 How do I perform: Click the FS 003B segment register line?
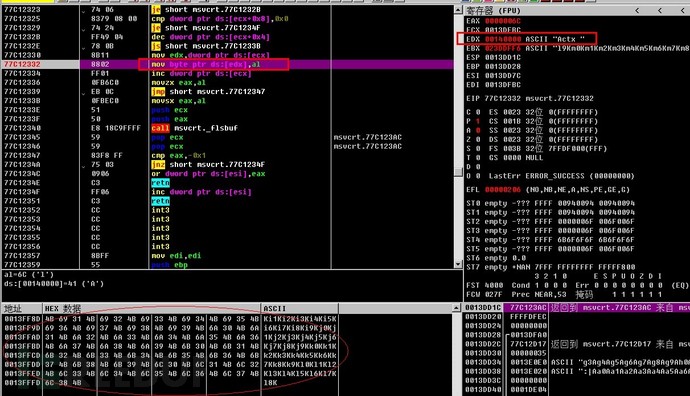click(x=548, y=149)
